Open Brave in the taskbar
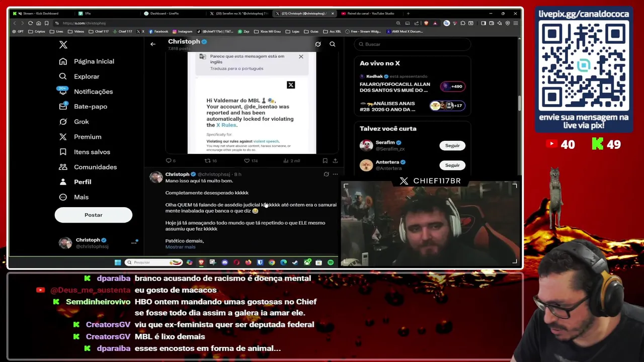Screen dimensions: 644x362 tap(201, 262)
